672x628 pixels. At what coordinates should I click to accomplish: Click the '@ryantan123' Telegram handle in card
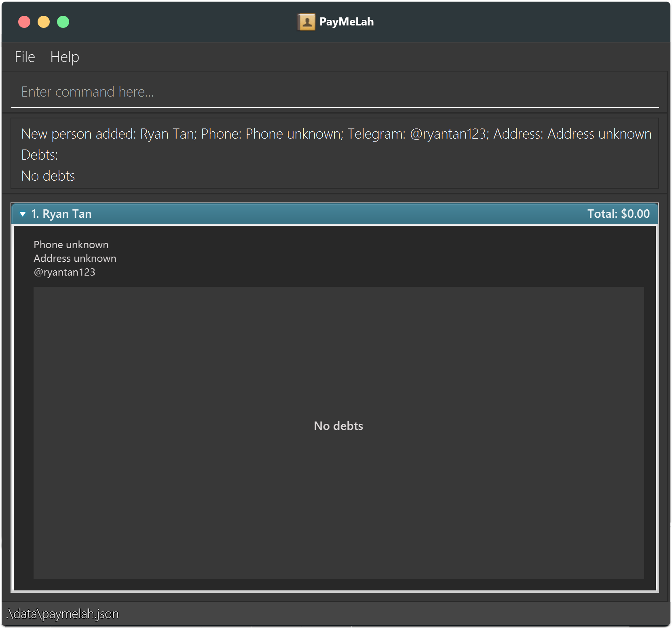(64, 272)
